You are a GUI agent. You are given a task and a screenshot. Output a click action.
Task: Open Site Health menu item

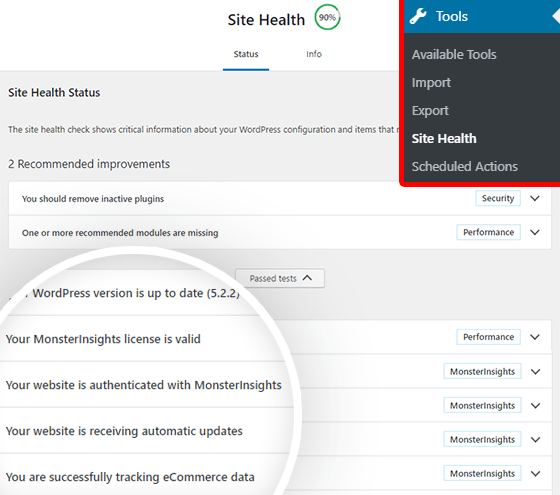(x=444, y=139)
